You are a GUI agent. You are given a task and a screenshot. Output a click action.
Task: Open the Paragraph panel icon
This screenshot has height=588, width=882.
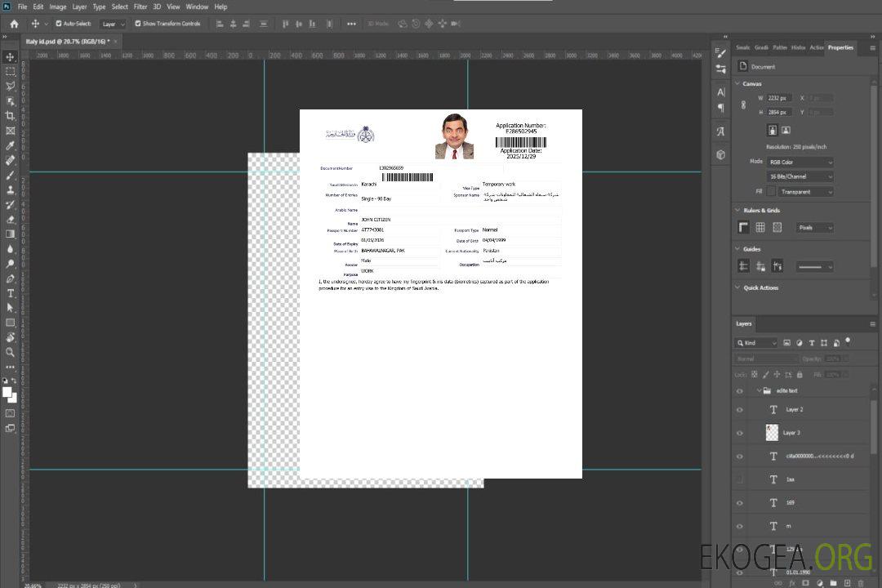click(721, 108)
